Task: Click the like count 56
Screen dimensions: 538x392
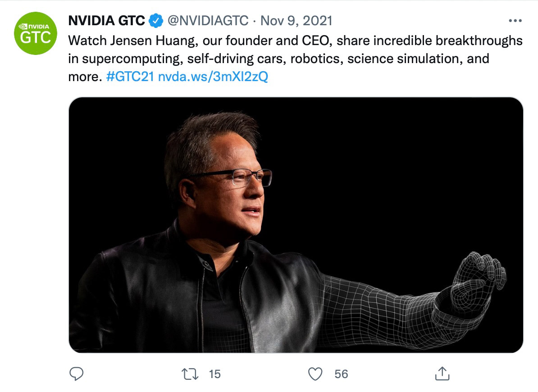Action: pos(341,374)
